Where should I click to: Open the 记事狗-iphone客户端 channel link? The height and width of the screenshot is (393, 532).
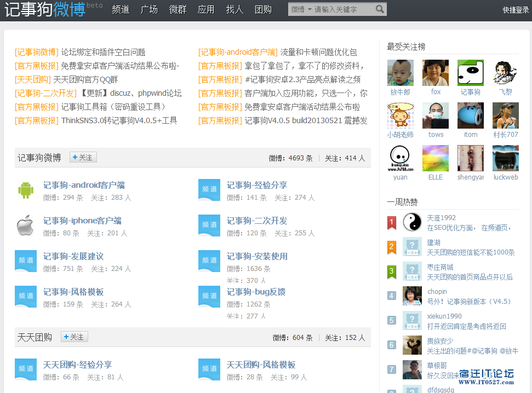coord(82,221)
